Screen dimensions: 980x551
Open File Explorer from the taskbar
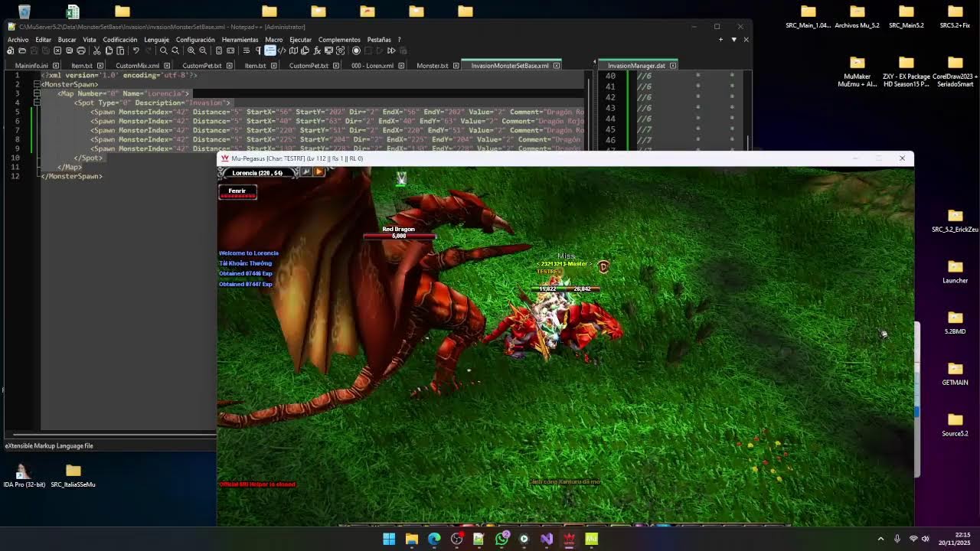coord(411,539)
